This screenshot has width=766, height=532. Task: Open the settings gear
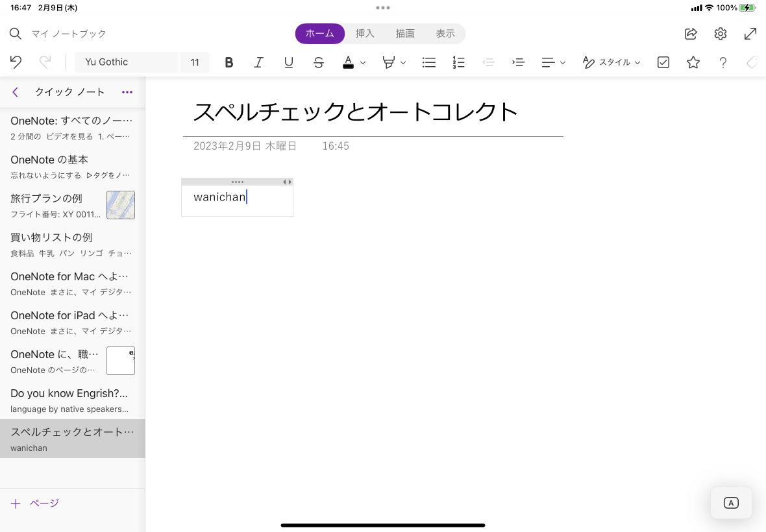[x=721, y=34]
